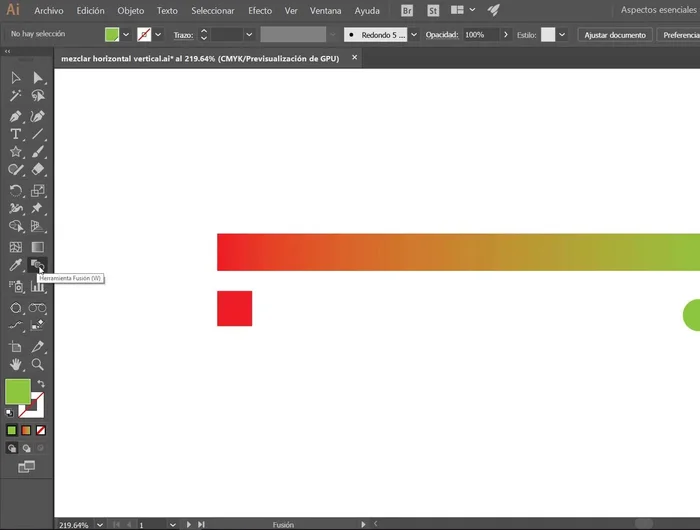
Task: Open the Opacidad percentage dropdown arrow
Action: point(505,34)
